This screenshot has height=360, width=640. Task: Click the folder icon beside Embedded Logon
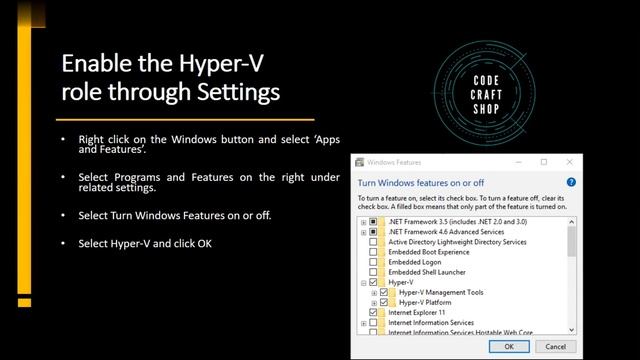click(x=382, y=262)
